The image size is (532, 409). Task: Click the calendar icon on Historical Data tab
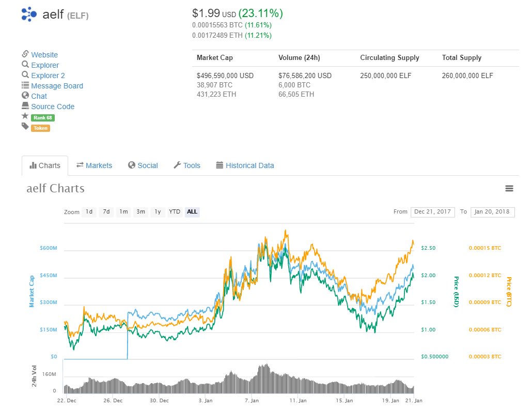pos(220,165)
